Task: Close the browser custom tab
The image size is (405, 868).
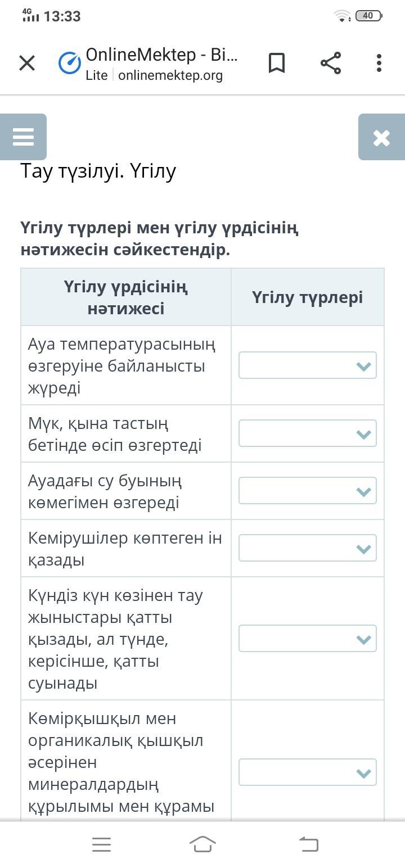Action: [27, 63]
